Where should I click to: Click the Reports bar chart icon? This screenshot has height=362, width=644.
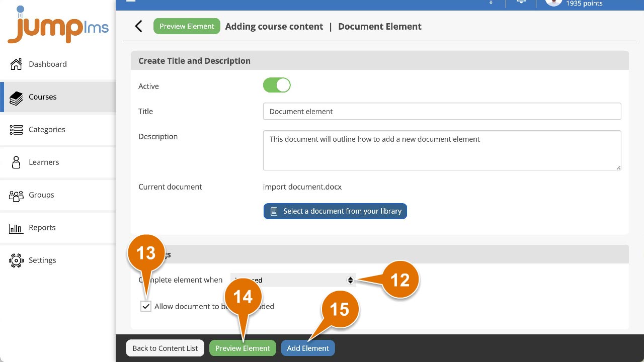click(x=16, y=229)
